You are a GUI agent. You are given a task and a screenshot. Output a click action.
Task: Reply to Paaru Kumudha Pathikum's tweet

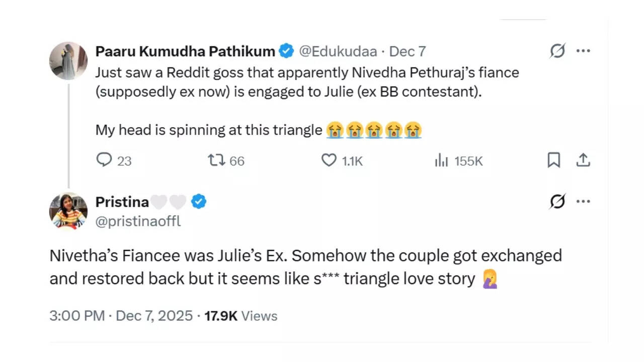pos(104,160)
